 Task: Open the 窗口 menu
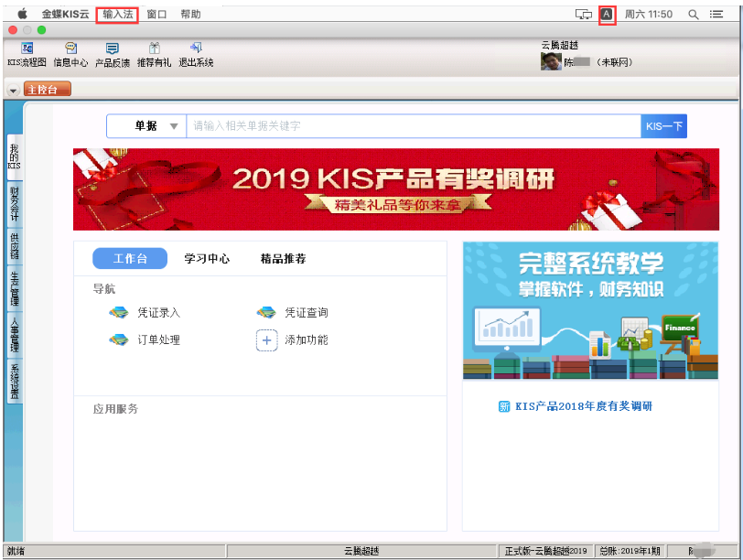pyautogui.click(x=156, y=15)
